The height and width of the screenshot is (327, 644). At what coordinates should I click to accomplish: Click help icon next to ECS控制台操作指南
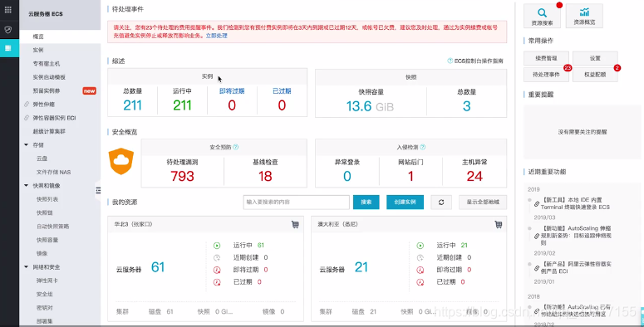[x=450, y=61]
